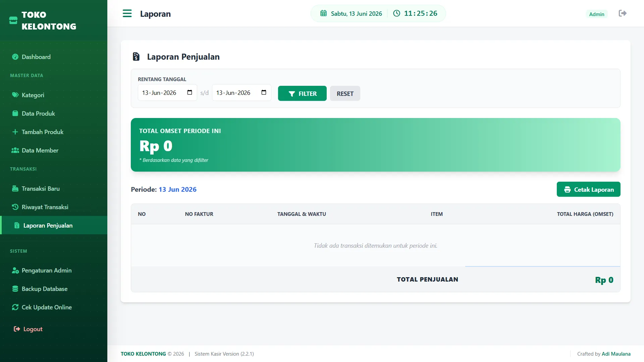Click the Cetak Laporan button label
Screen dimensions: 644x362
pyautogui.click(x=594, y=189)
